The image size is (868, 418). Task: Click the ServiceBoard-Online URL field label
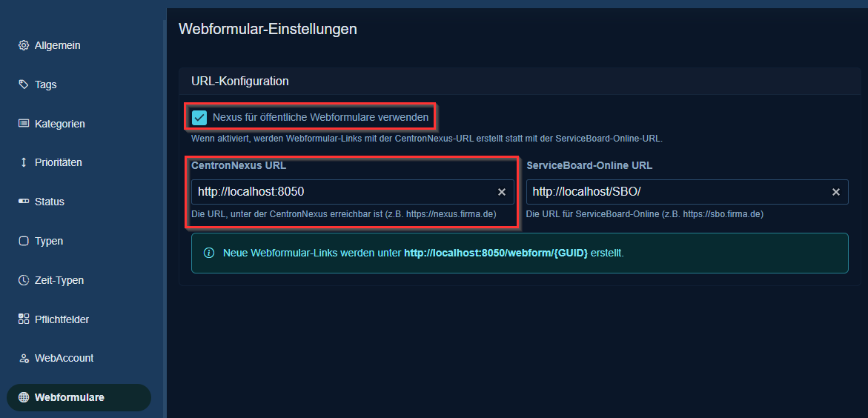tap(589, 165)
